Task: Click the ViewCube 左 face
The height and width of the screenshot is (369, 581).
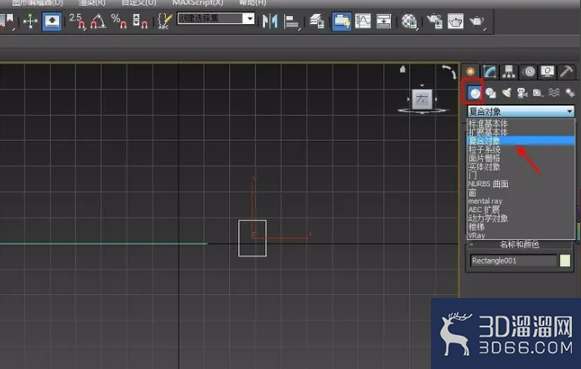Action: coord(422,99)
